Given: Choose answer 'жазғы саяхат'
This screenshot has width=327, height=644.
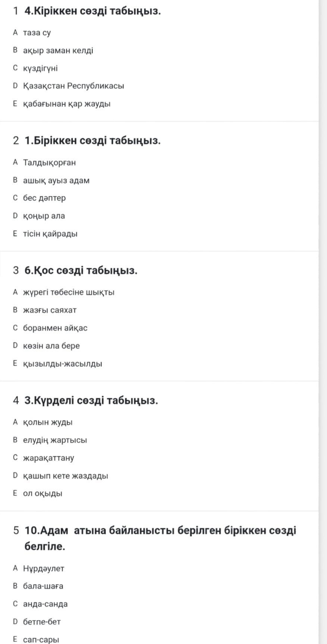Looking at the screenshot, I should (50, 310).
